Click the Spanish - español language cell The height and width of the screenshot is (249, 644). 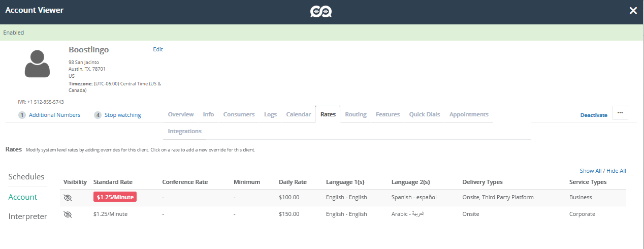click(414, 197)
